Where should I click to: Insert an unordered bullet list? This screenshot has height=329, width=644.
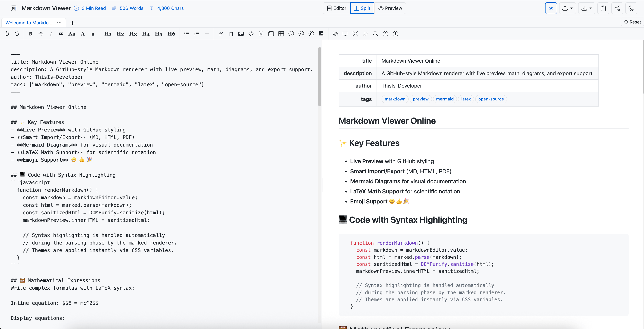pyautogui.click(x=187, y=34)
